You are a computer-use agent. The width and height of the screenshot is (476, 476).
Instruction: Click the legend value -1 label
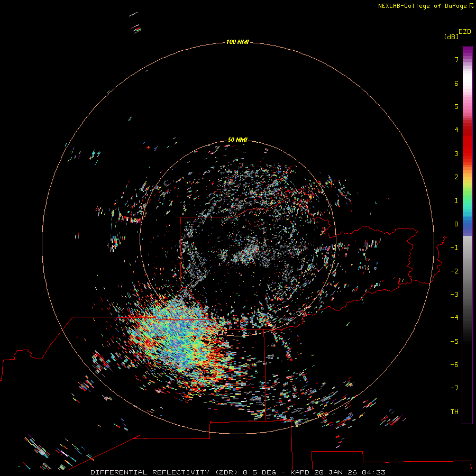tap(454, 248)
